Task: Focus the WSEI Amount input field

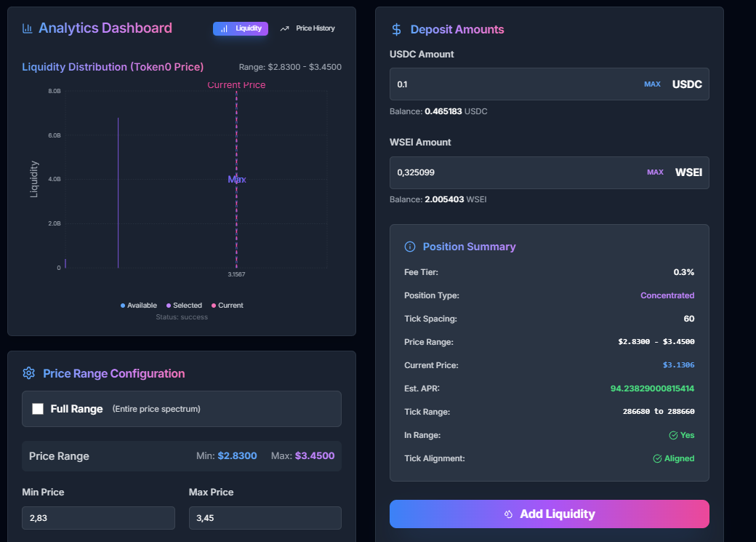Action: coord(549,172)
